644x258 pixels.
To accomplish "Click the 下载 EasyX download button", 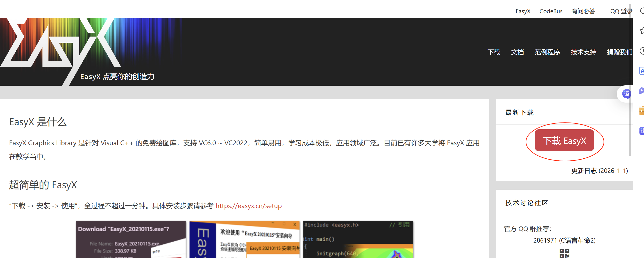I will (x=564, y=140).
